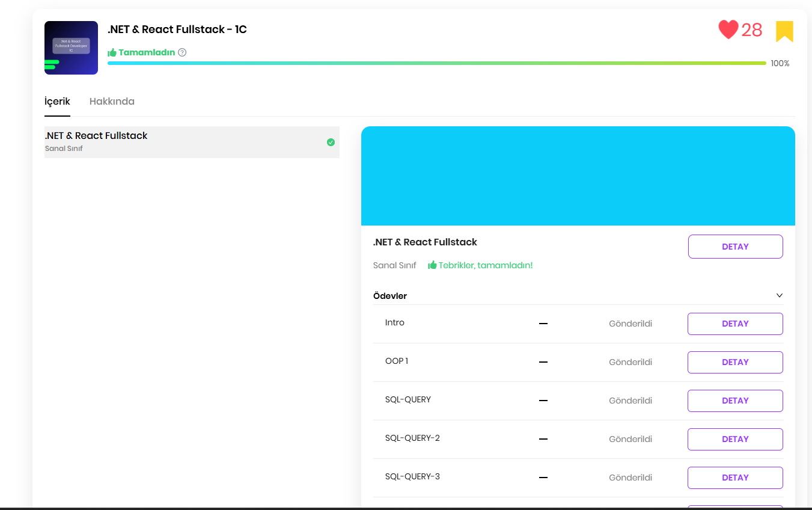Click the OOP 1 assignment name
This screenshot has width=812, height=510.
coord(397,361)
